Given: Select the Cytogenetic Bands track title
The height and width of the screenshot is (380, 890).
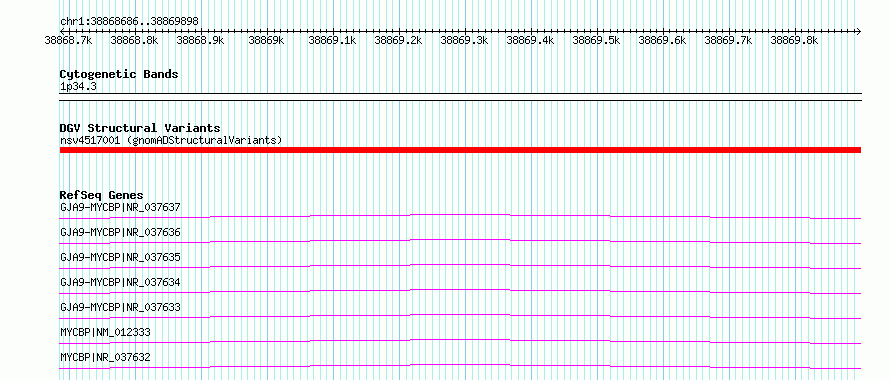Looking at the screenshot, I should pos(119,74).
